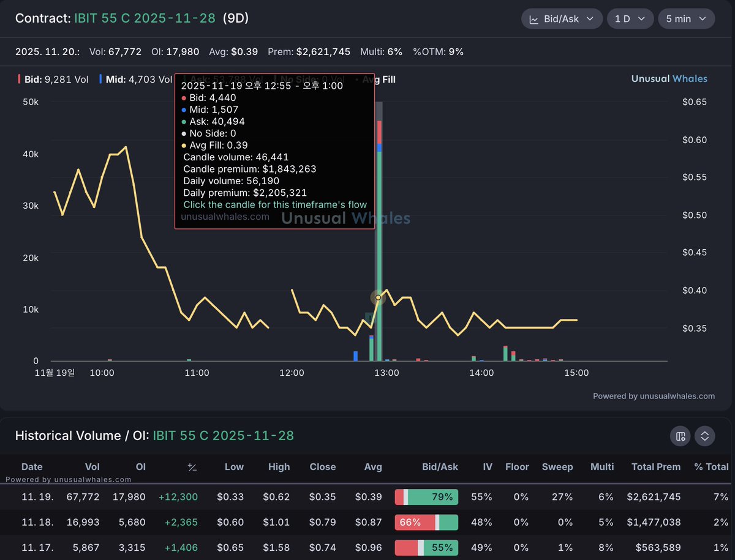
Task: Click 'Click the candle for this timeframe's flow' text
Action: coord(275,204)
